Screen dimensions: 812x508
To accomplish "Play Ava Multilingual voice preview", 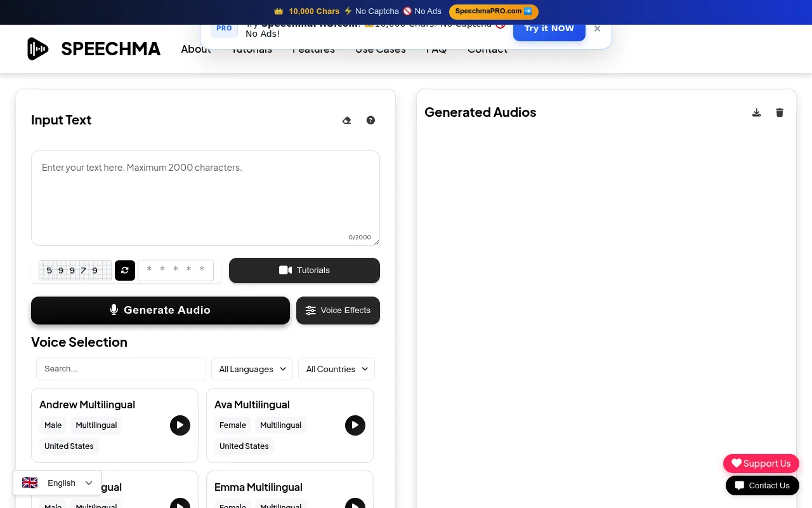I will coord(355,425).
